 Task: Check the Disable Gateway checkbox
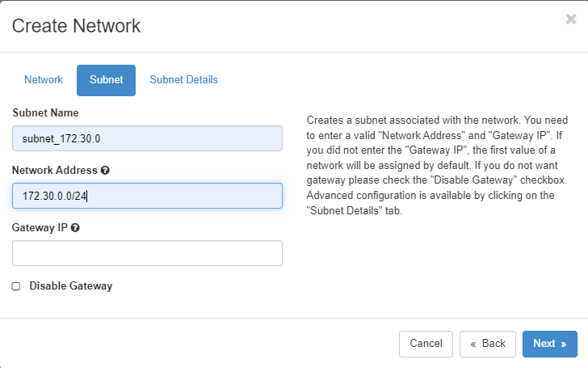pos(16,286)
